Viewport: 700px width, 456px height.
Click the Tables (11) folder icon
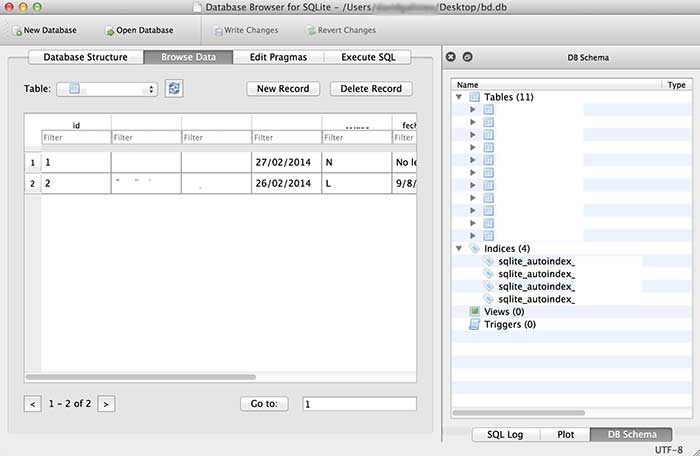474,97
